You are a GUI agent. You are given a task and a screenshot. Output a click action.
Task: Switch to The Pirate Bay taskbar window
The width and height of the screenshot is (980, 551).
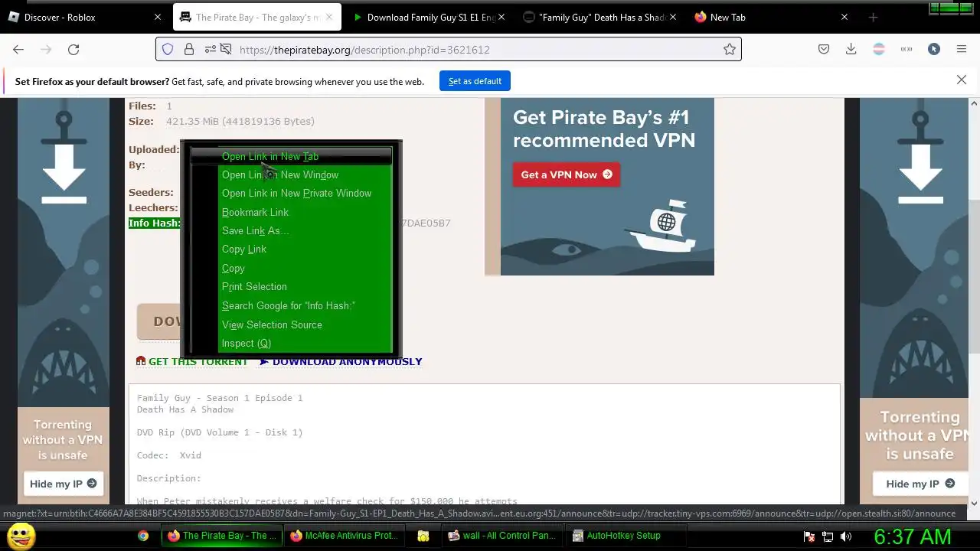click(x=222, y=536)
